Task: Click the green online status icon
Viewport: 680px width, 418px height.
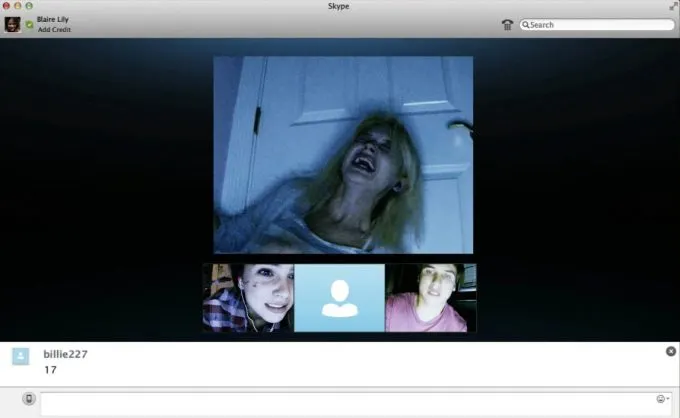Action: pos(29,24)
